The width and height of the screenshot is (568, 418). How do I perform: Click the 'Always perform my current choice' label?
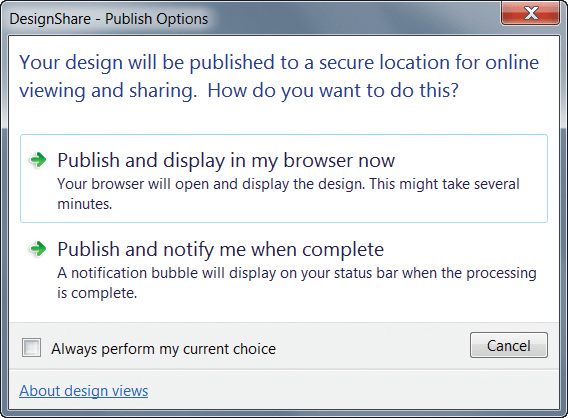(x=163, y=349)
